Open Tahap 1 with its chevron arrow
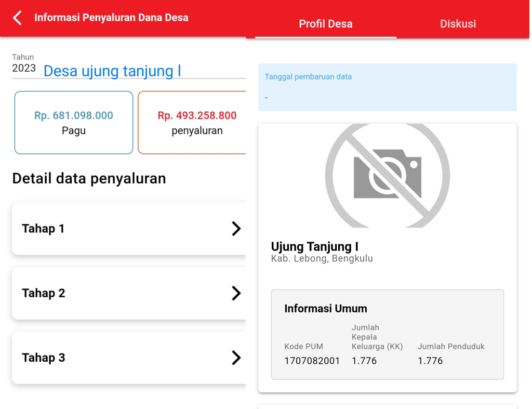Image resolution: width=532 pixels, height=409 pixels. 236,229
